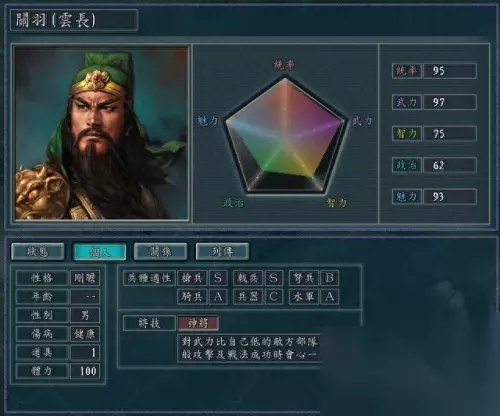This screenshot has height=416, width=500.
Task: Click the 騎兵 aptitude grade A
Action: pos(218,297)
